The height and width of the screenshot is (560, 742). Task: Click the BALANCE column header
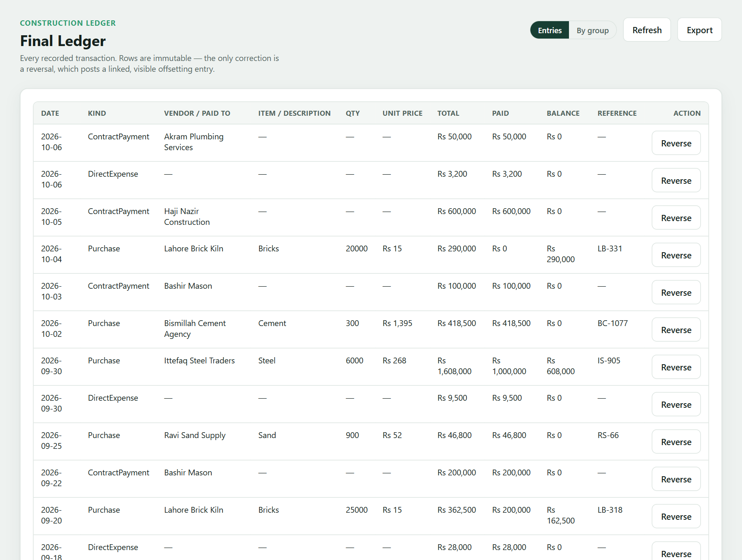563,113
